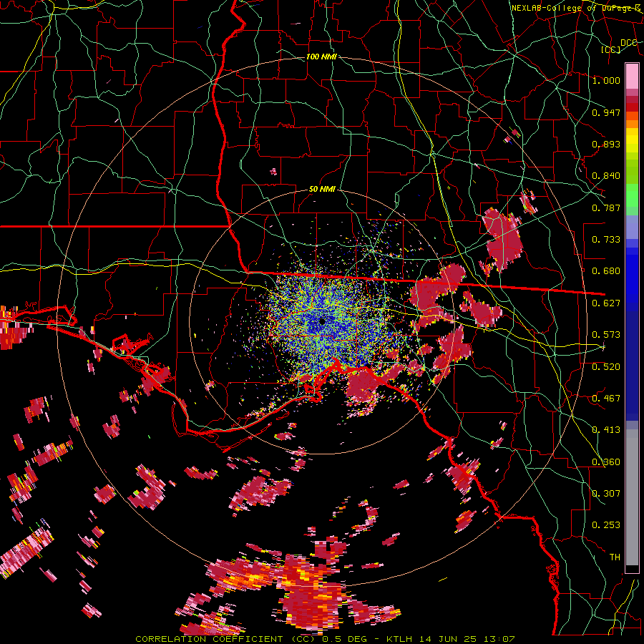Pick the orange segment of the color bar
The image size is (644, 644).
pyautogui.click(x=632, y=123)
